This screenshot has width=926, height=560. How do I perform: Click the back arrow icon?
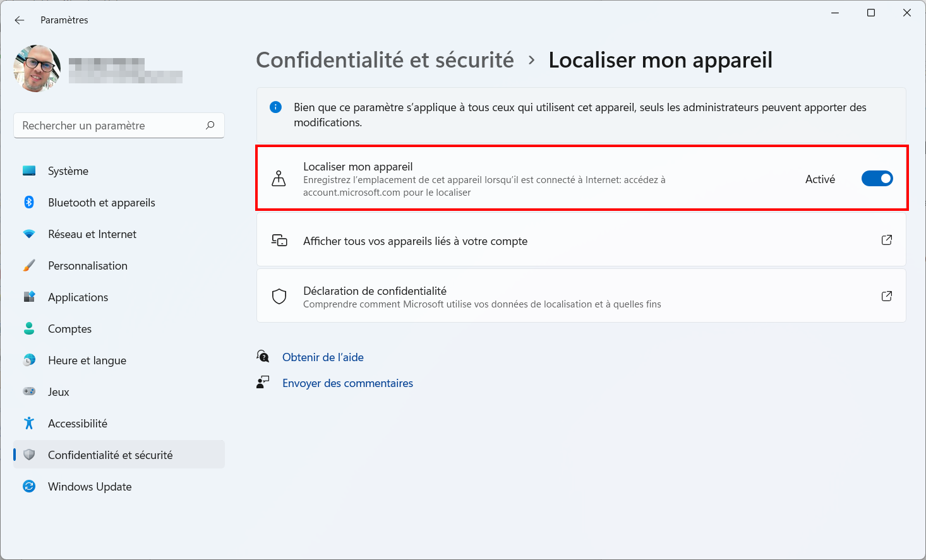[20, 20]
